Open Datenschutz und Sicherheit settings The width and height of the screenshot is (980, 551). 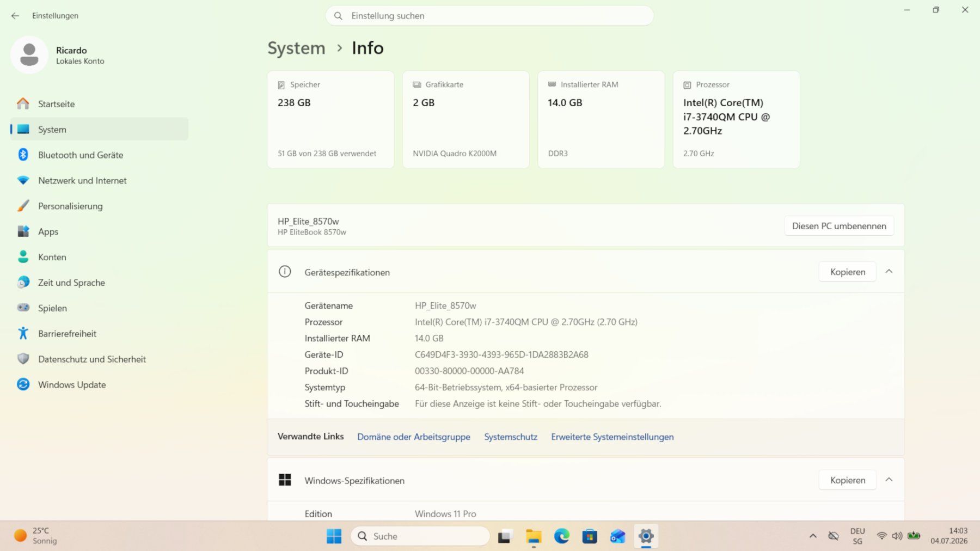[99, 359]
